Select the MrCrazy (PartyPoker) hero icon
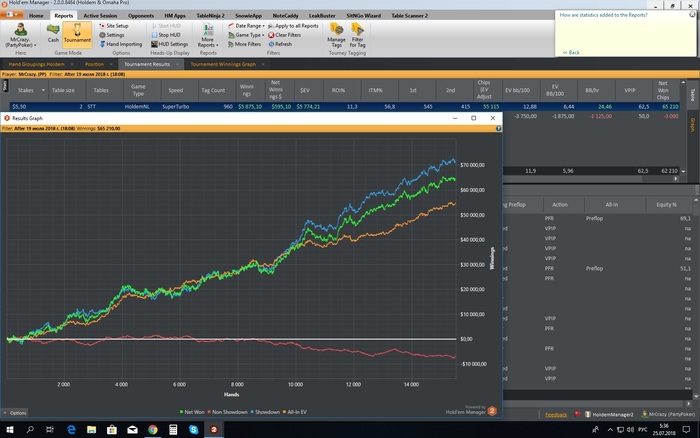Screen dimensions: 700x438 click(x=20, y=35)
